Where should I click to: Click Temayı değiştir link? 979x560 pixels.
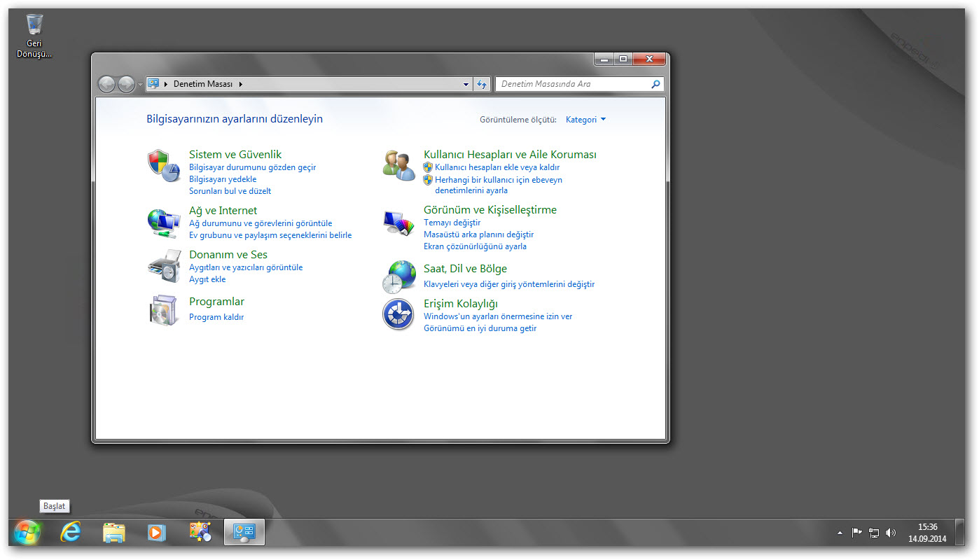[452, 223]
